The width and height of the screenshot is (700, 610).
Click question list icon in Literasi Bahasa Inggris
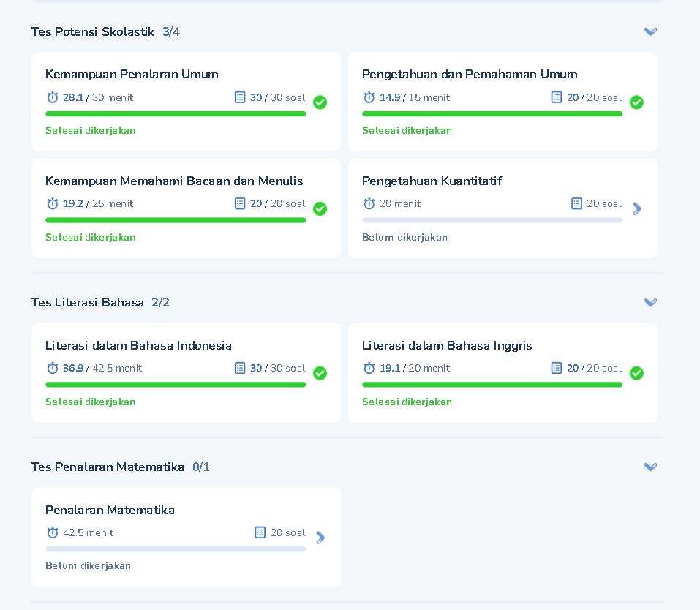click(556, 368)
